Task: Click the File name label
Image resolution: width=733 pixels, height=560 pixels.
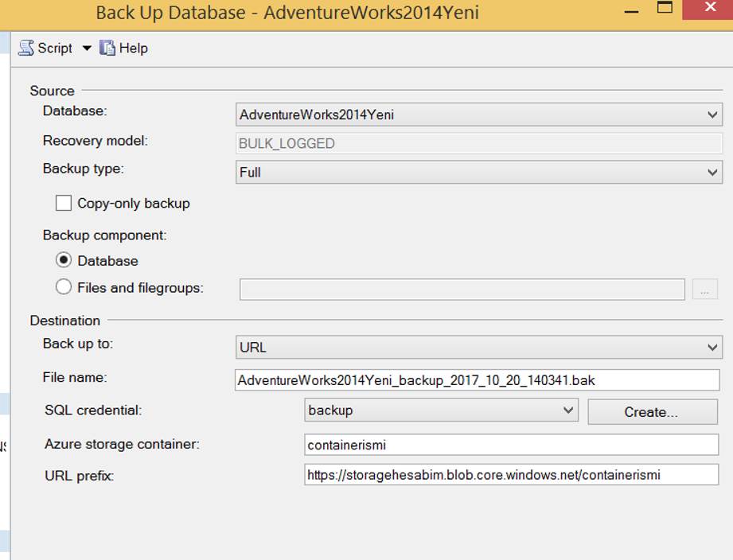Action: (75, 377)
